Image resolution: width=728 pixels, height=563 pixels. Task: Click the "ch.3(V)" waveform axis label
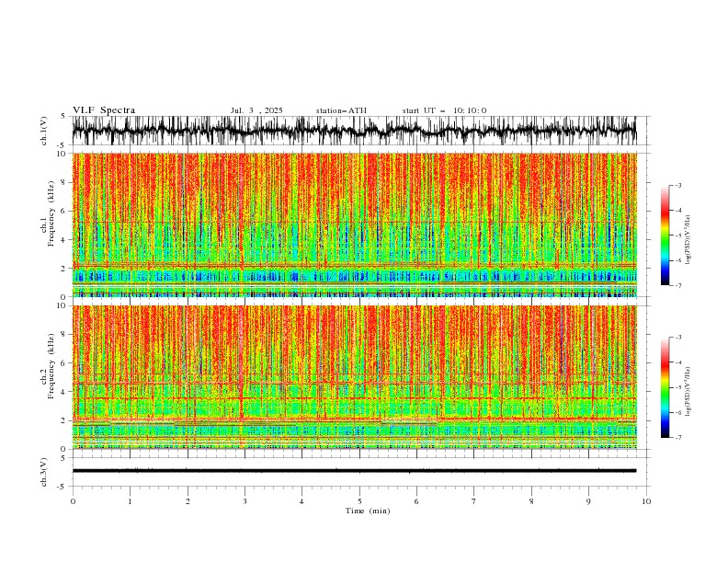[x=44, y=472]
